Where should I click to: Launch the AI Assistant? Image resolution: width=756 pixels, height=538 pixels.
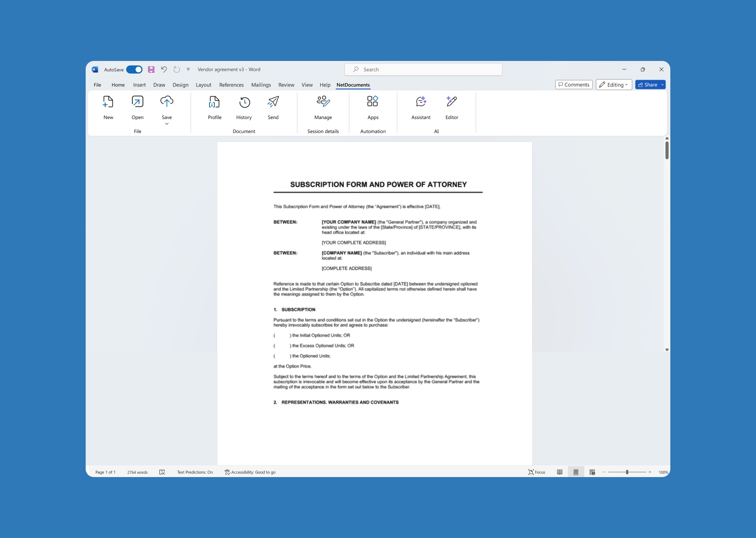[x=421, y=102]
